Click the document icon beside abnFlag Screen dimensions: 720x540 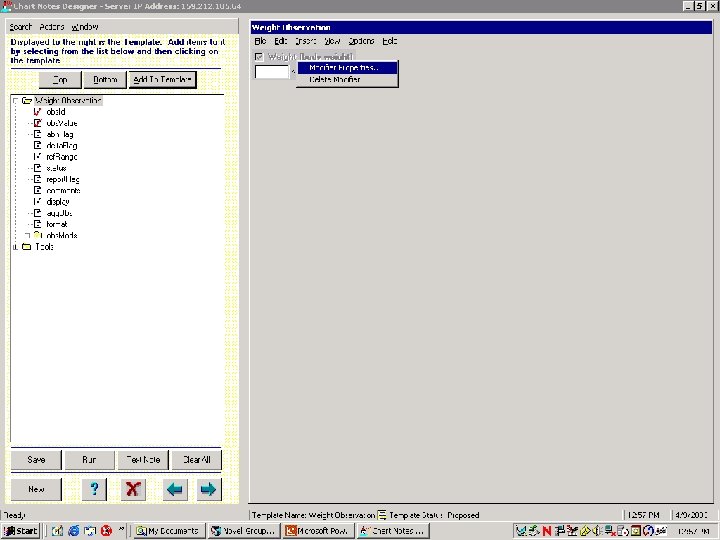[x=37, y=134]
